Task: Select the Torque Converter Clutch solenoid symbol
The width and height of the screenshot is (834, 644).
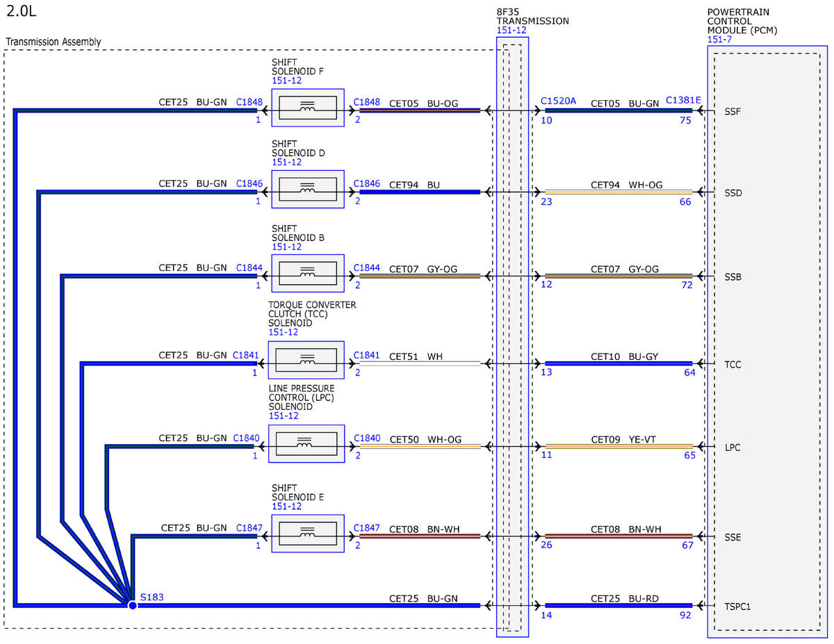Action: (306, 360)
